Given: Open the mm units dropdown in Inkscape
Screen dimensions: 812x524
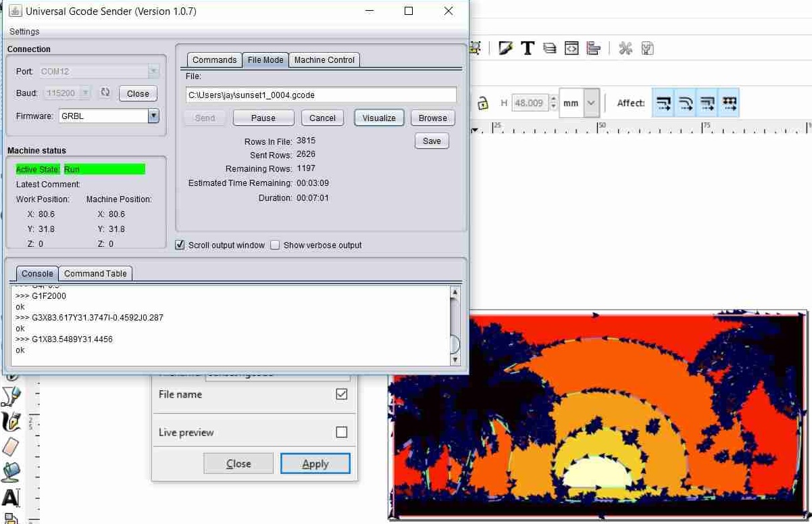Looking at the screenshot, I should pos(591,103).
